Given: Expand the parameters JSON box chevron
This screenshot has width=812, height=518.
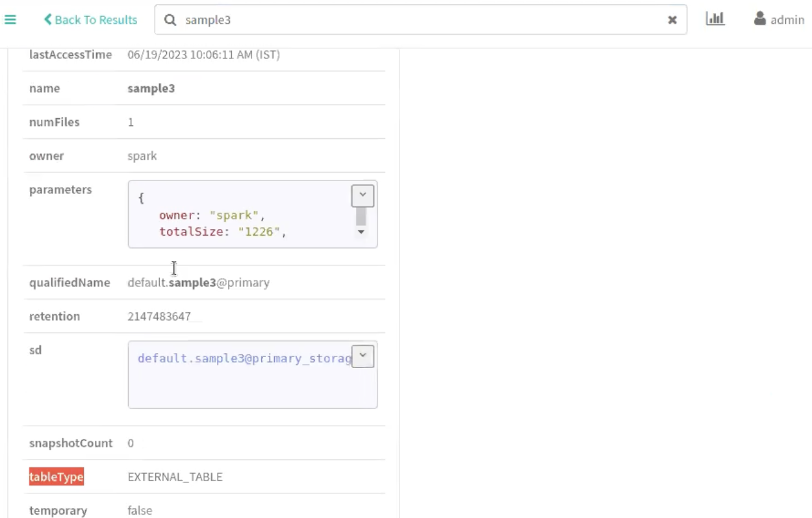Looking at the screenshot, I should point(362,195).
